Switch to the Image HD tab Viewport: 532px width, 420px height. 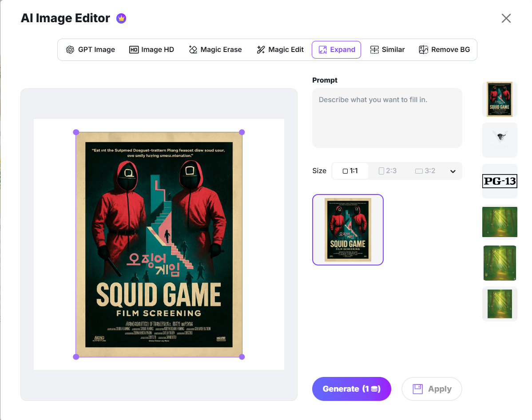(x=151, y=50)
